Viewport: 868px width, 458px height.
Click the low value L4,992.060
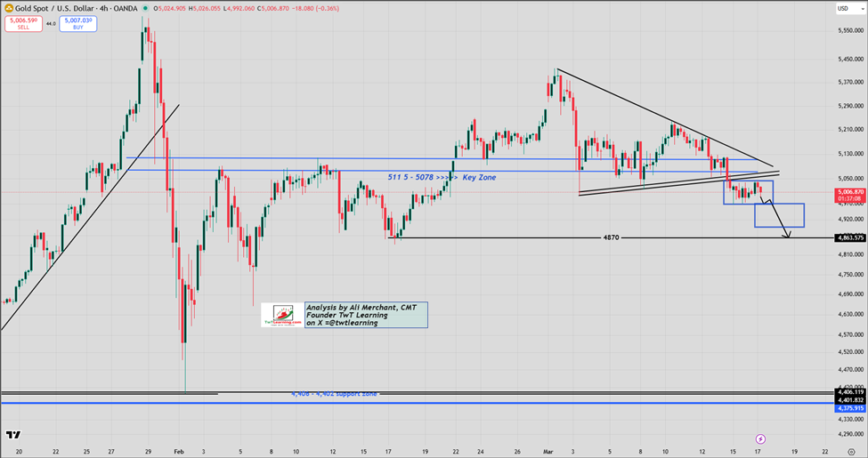239,8
